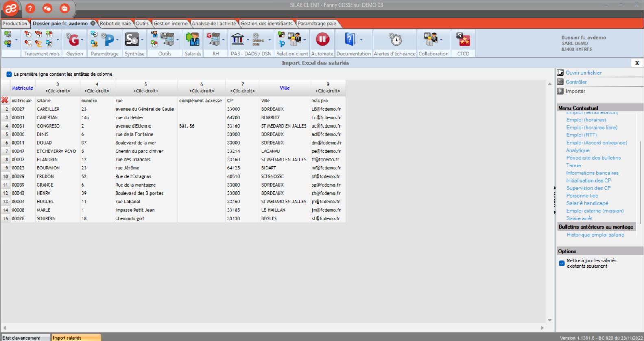Open the Paramétrage dropdown arrow
644x341 pixels.
[118, 40]
